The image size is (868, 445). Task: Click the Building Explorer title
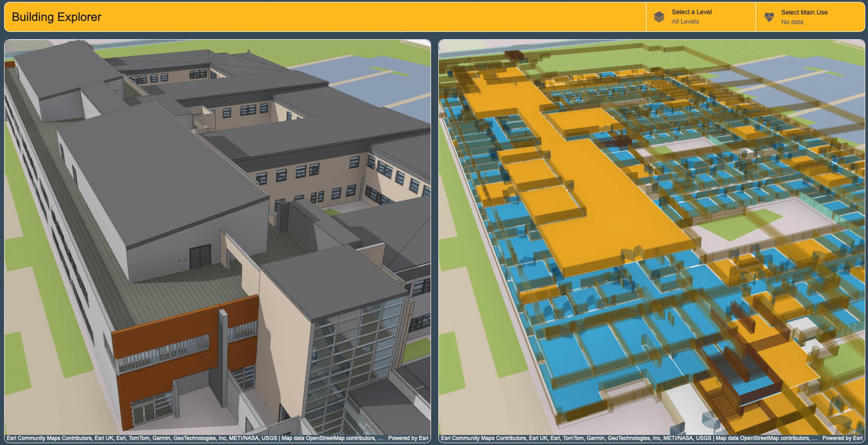pyautogui.click(x=57, y=17)
